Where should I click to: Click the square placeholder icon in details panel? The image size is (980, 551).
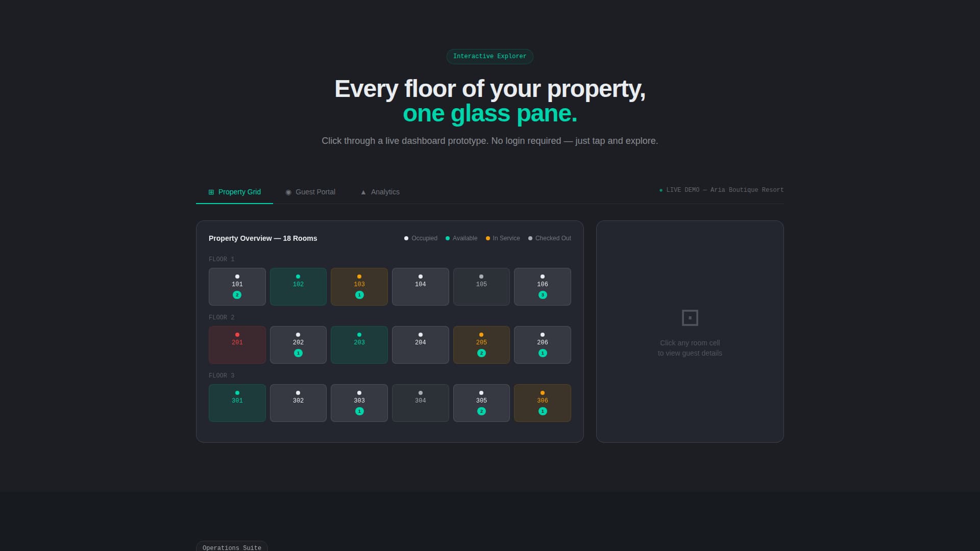690,318
